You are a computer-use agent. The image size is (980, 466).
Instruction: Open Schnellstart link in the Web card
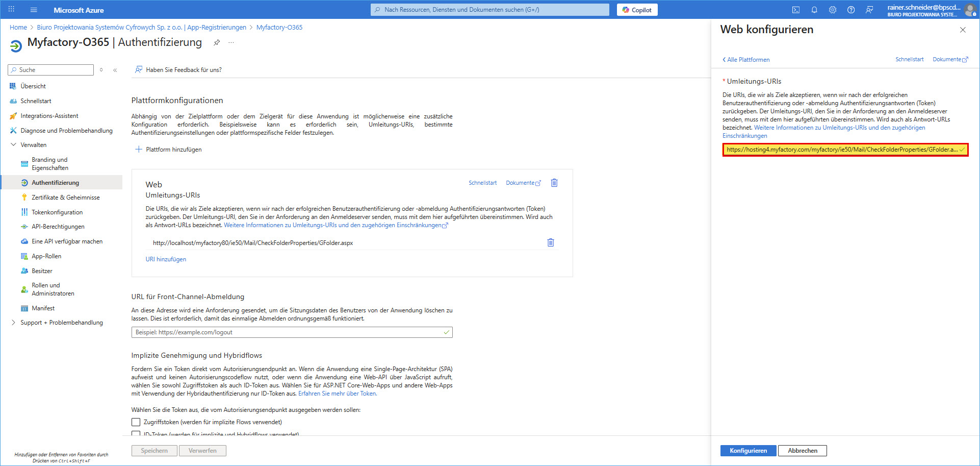[482, 183]
